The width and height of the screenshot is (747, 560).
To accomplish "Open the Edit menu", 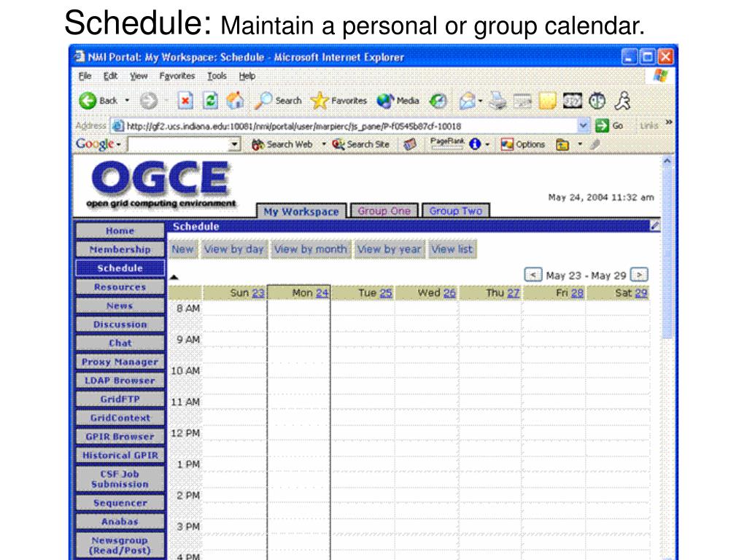I will point(111,76).
